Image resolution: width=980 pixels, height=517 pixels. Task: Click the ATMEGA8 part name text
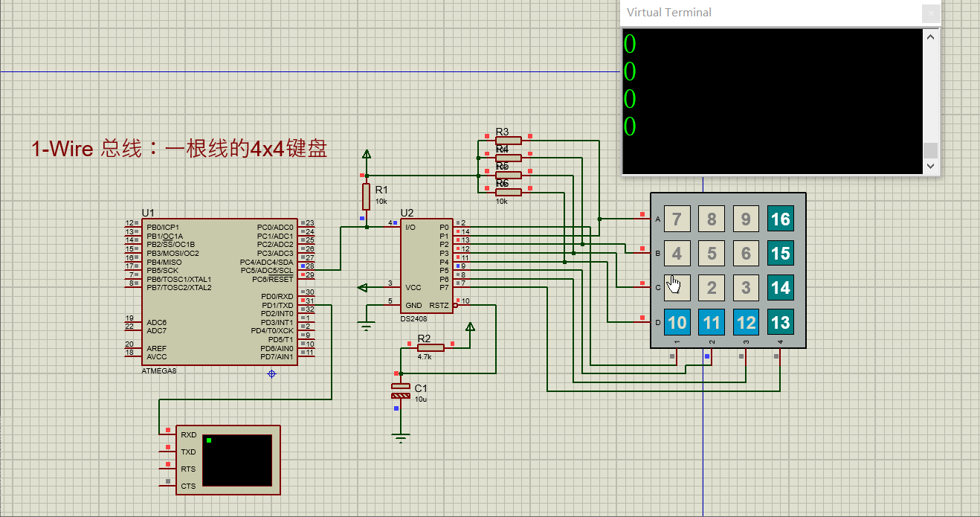click(158, 370)
